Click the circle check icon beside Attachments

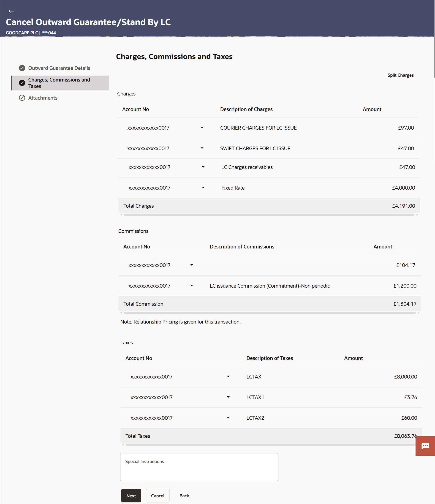[22, 98]
